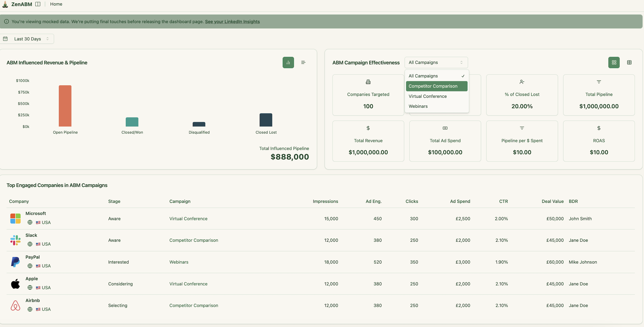This screenshot has height=327, width=644.
Task: Click the ZenABM meditating logo
Action: 5,4
